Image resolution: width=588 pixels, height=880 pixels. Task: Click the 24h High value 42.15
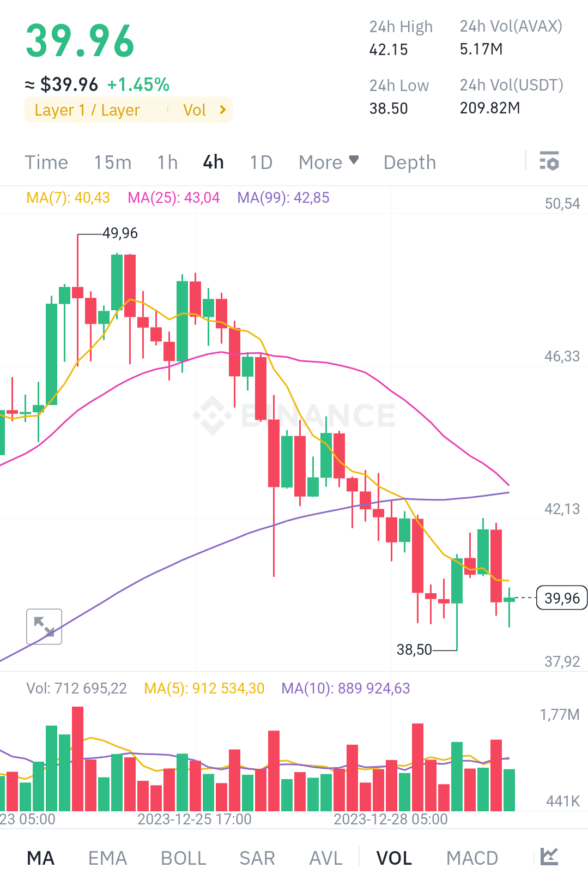coord(387,50)
